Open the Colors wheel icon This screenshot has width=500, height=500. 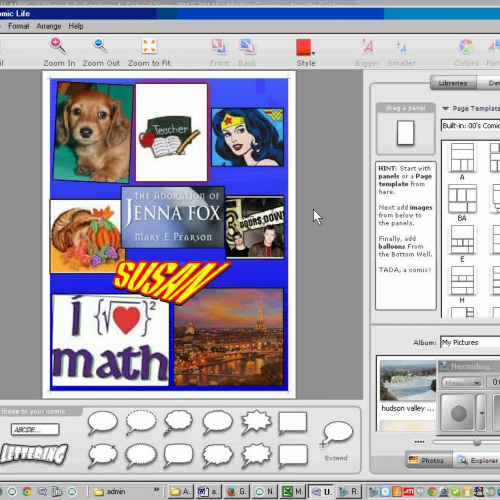tap(466, 46)
